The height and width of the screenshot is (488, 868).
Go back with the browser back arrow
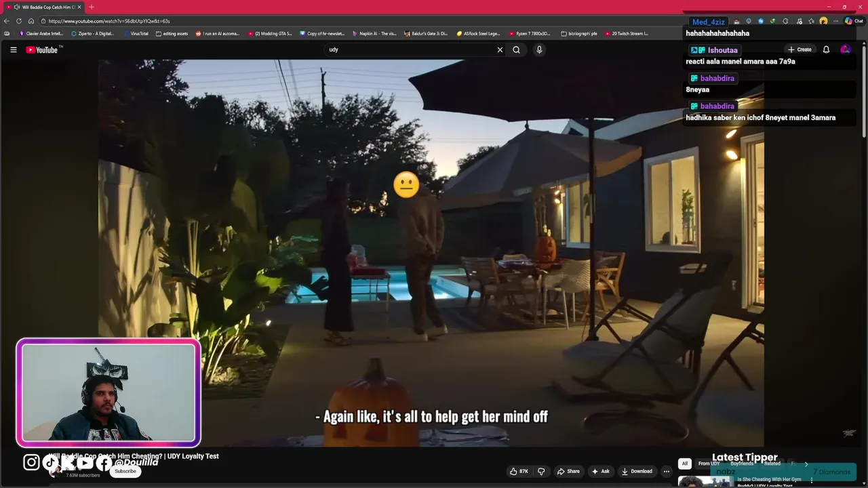pos(7,21)
